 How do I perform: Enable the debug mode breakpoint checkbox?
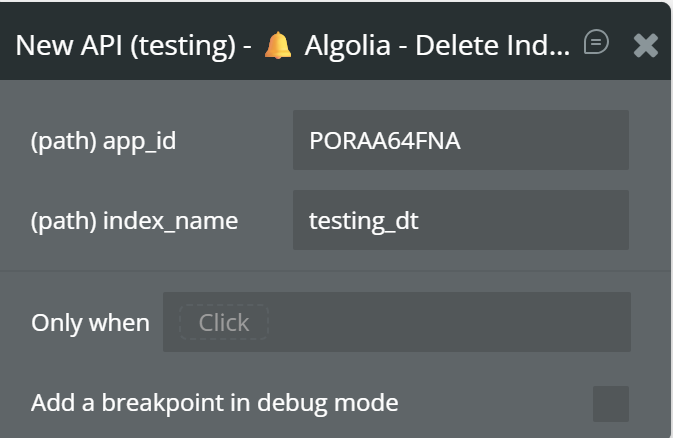pyautogui.click(x=610, y=404)
